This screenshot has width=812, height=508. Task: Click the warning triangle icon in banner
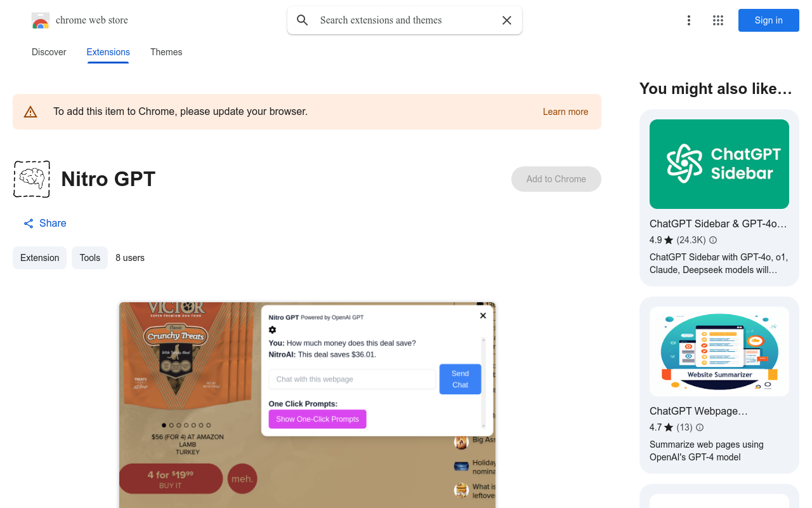coord(30,112)
